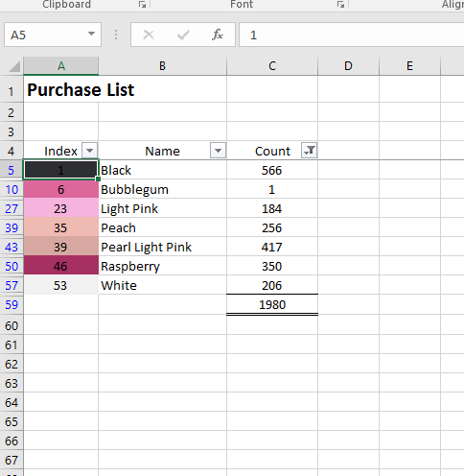Click the Enter checkmark icon in formula bar
The image size is (464, 476).
(x=183, y=35)
